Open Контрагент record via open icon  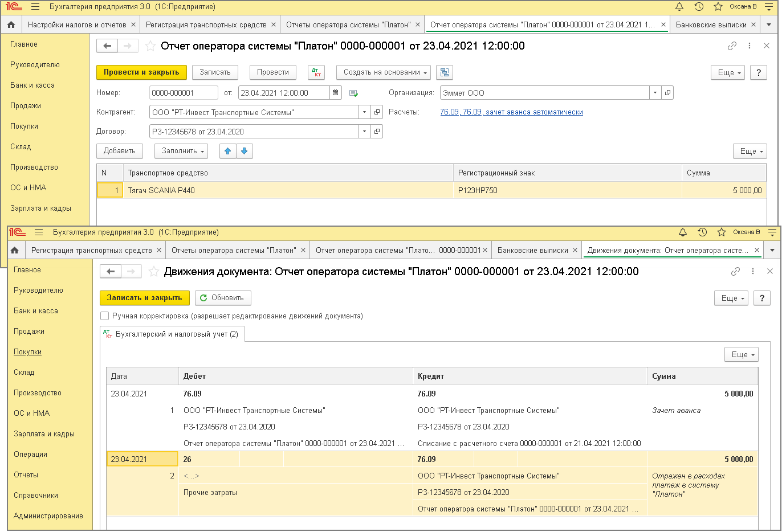pyautogui.click(x=377, y=112)
